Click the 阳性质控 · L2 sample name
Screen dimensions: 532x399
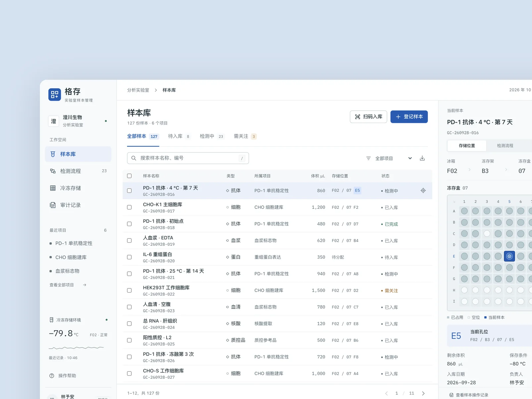(157, 337)
